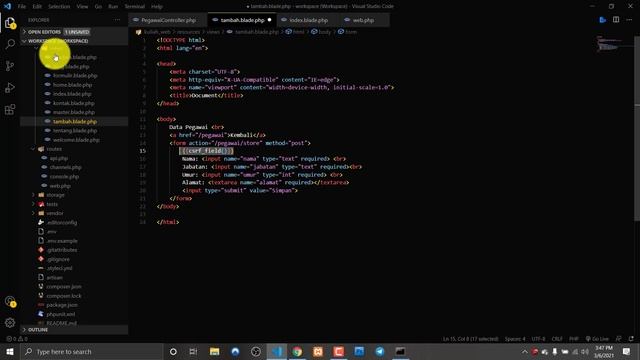Click the minimap code preview
This screenshot has width=640, height=360.
click(609, 44)
